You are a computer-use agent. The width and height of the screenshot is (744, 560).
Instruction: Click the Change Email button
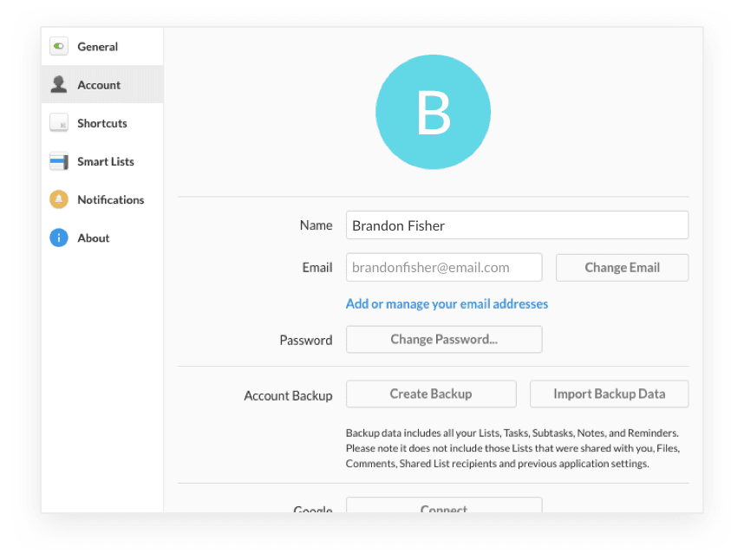click(x=622, y=268)
